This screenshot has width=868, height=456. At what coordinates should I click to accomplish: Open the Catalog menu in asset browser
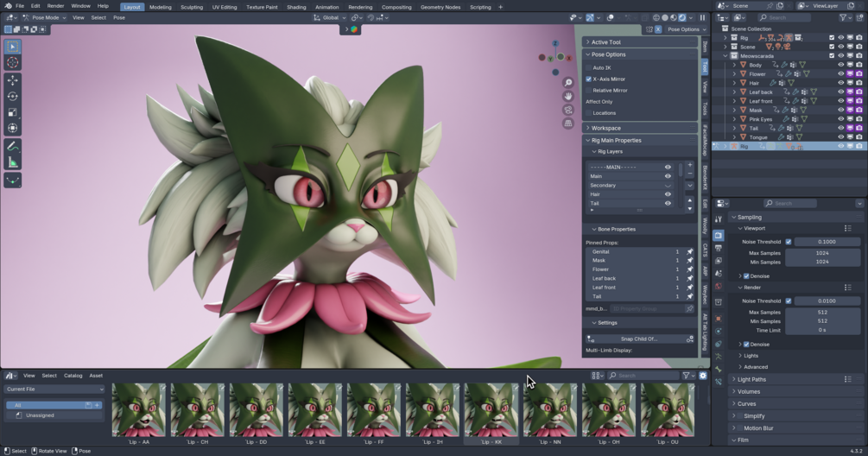point(73,376)
